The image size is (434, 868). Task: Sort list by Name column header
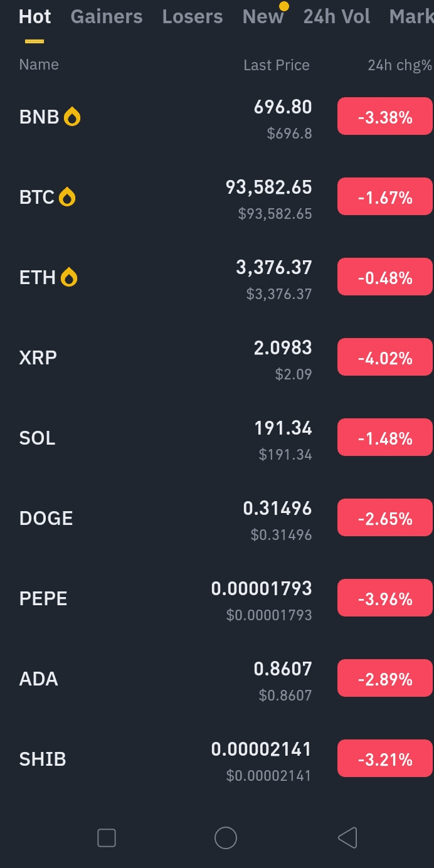point(39,65)
